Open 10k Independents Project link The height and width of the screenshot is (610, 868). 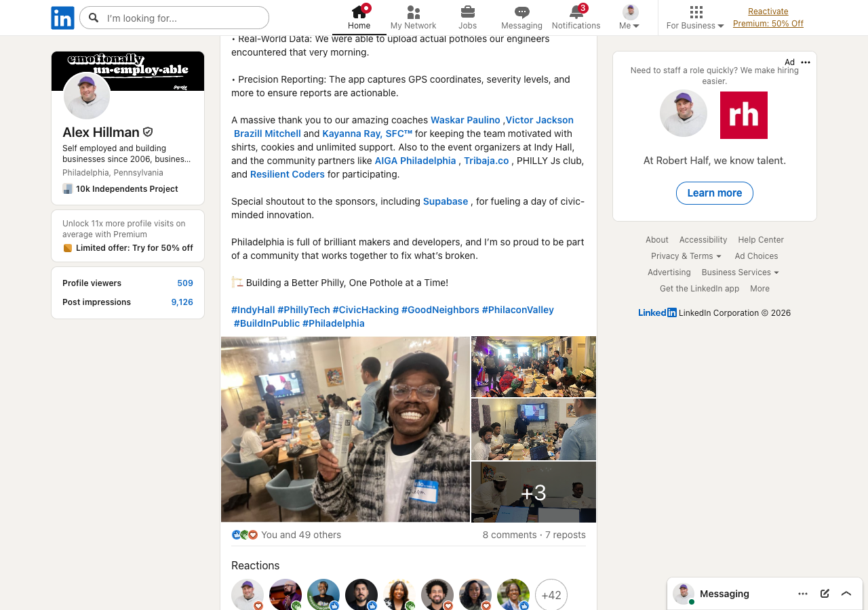[127, 189]
